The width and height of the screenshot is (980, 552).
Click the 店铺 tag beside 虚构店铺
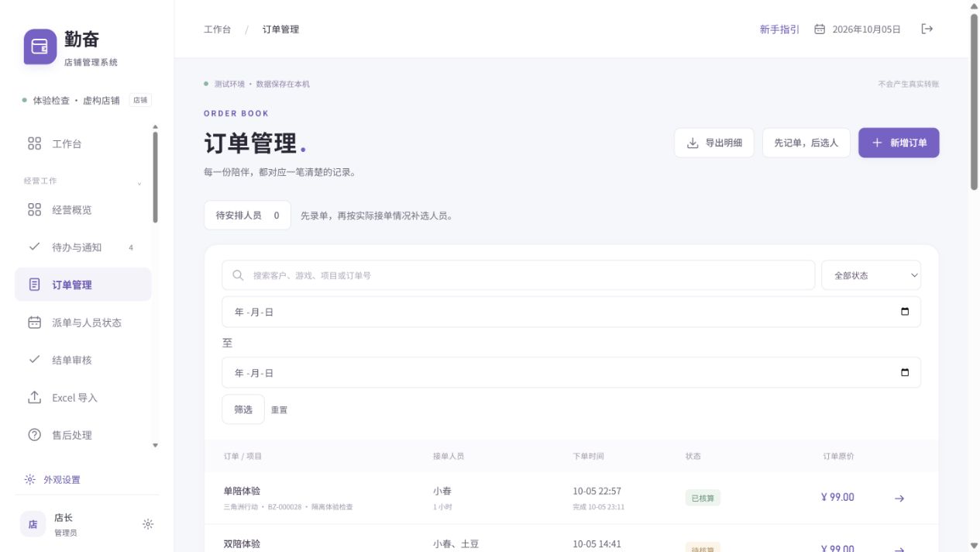click(x=140, y=100)
